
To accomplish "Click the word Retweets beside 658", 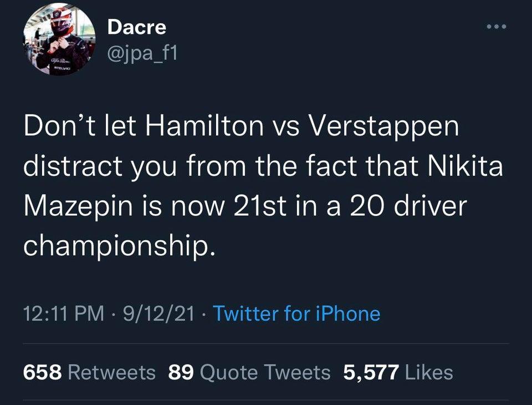I will [111, 372].
